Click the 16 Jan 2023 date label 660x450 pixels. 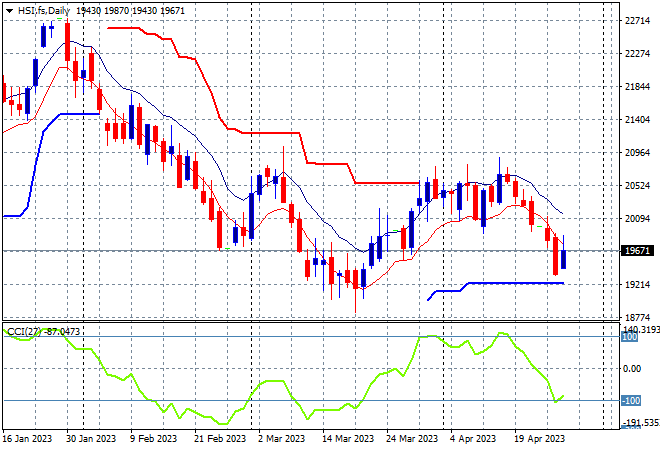click(27, 439)
